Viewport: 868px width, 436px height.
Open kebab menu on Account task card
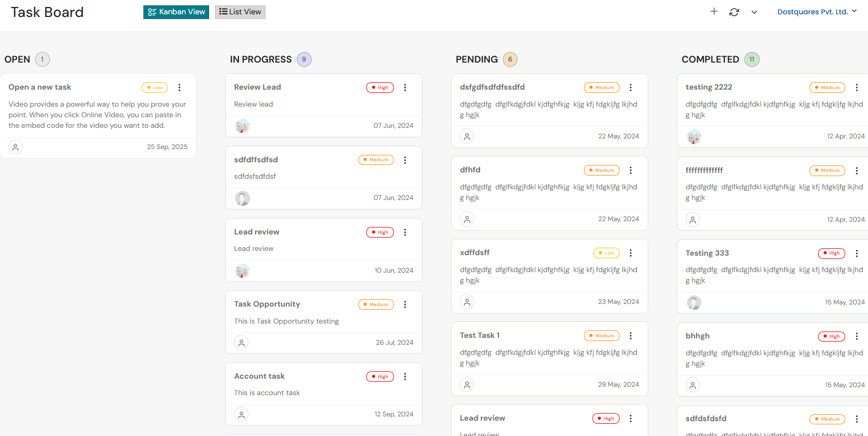click(405, 377)
